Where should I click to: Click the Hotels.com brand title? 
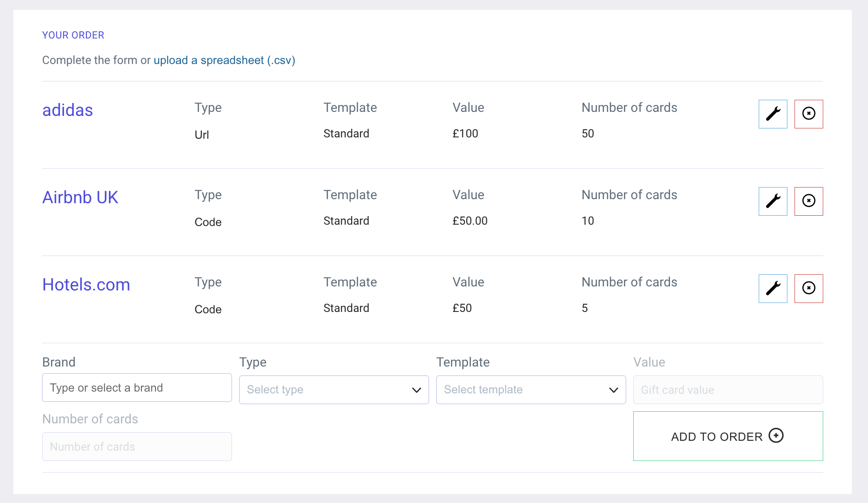(x=86, y=285)
